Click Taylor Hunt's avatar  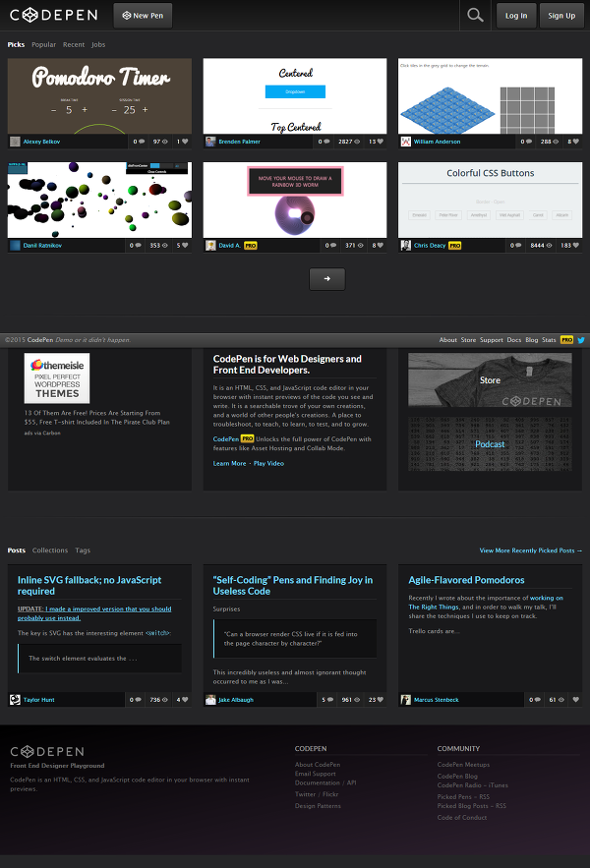pyautogui.click(x=15, y=700)
